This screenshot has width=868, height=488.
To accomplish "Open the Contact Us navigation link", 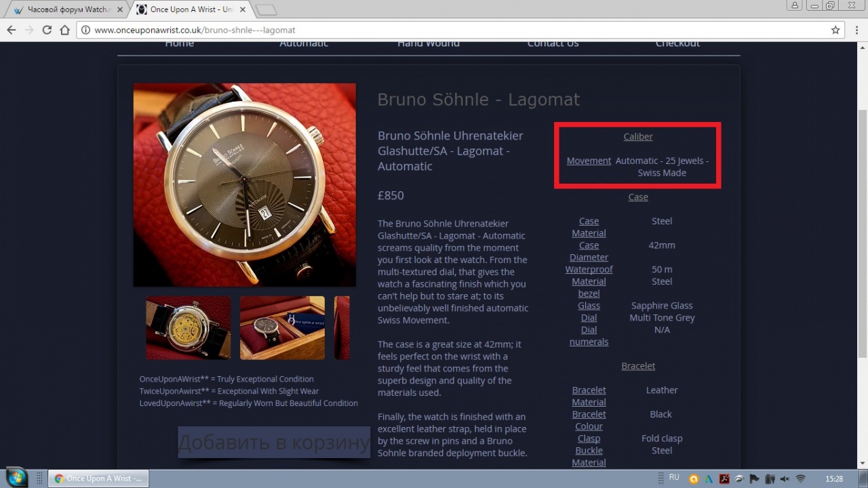I will [x=553, y=44].
